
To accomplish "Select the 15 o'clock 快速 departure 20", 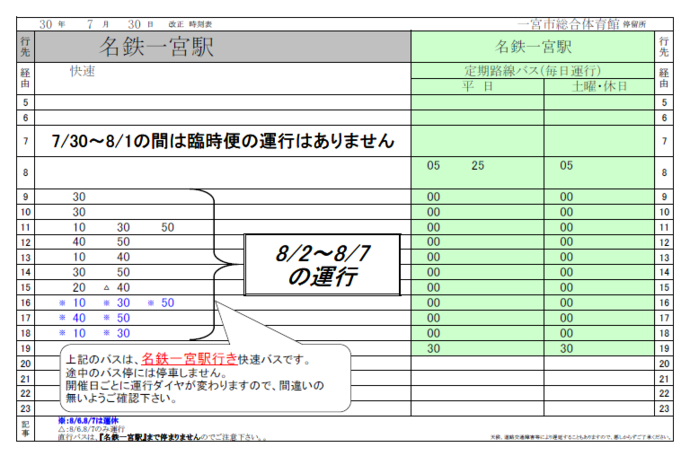I will 79,288.
